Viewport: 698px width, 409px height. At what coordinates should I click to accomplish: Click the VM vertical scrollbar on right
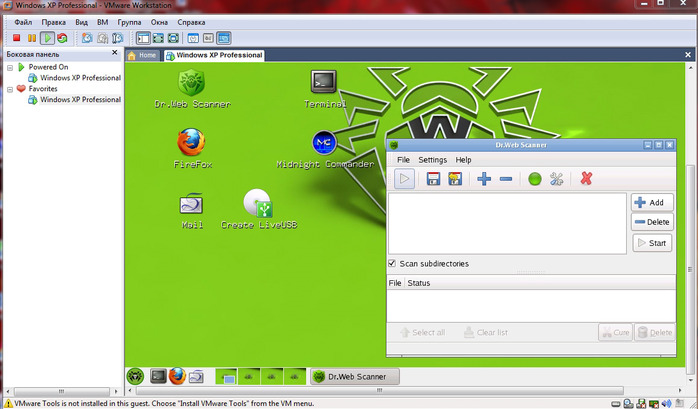(690, 269)
